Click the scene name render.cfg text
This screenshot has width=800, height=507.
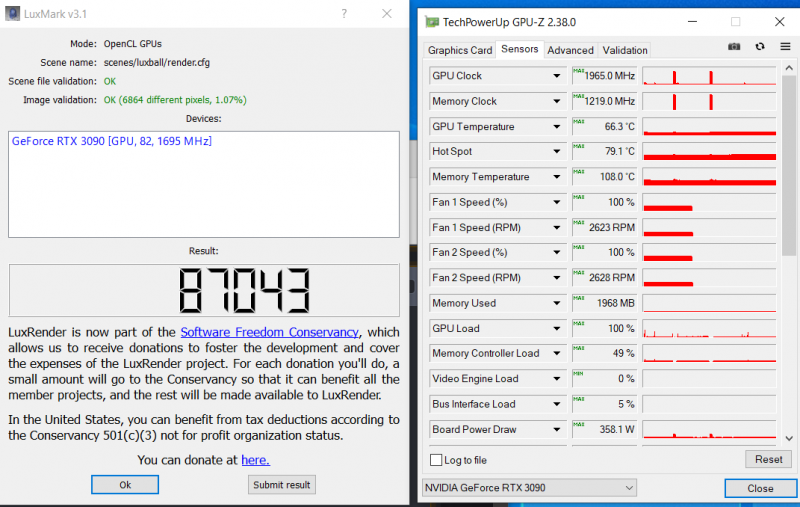(157, 63)
